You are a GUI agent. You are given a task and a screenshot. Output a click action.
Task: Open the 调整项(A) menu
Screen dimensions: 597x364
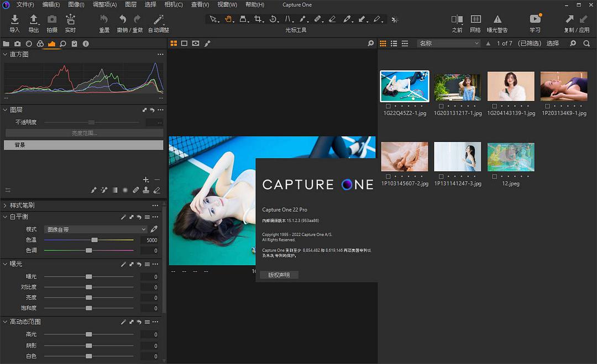104,4
